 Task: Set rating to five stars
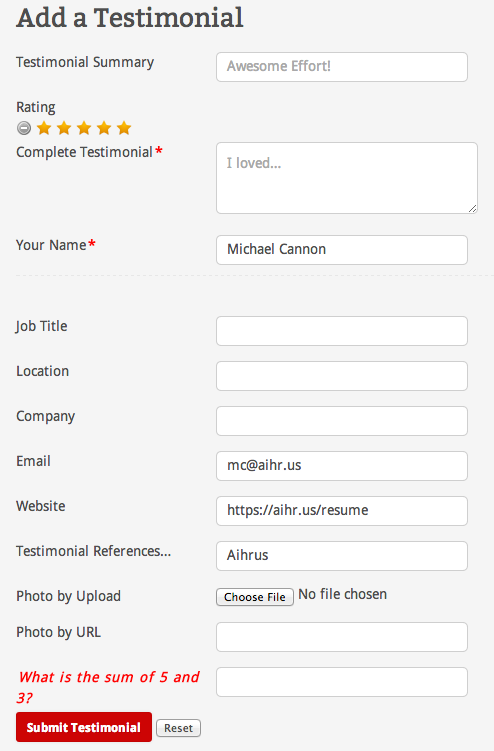pyautogui.click(x=124, y=128)
